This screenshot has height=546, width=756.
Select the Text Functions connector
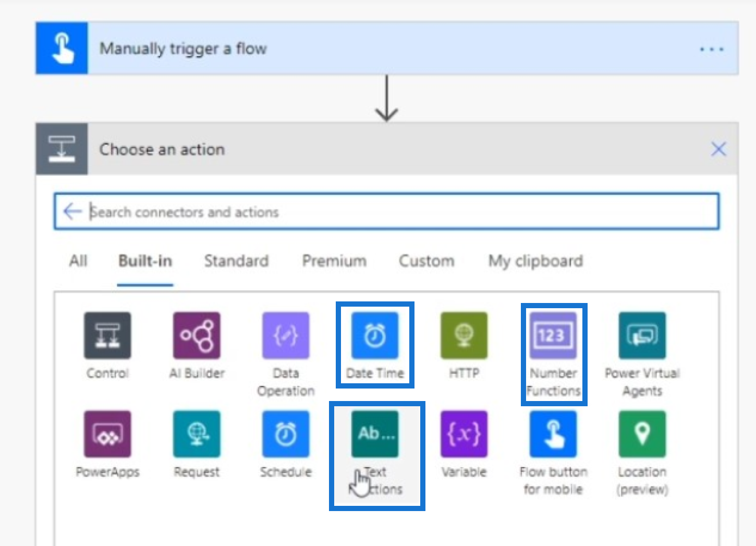[x=375, y=434]
